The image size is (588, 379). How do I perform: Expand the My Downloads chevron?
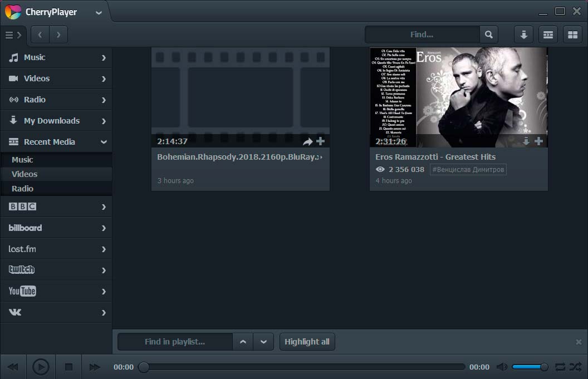(104, 121)
